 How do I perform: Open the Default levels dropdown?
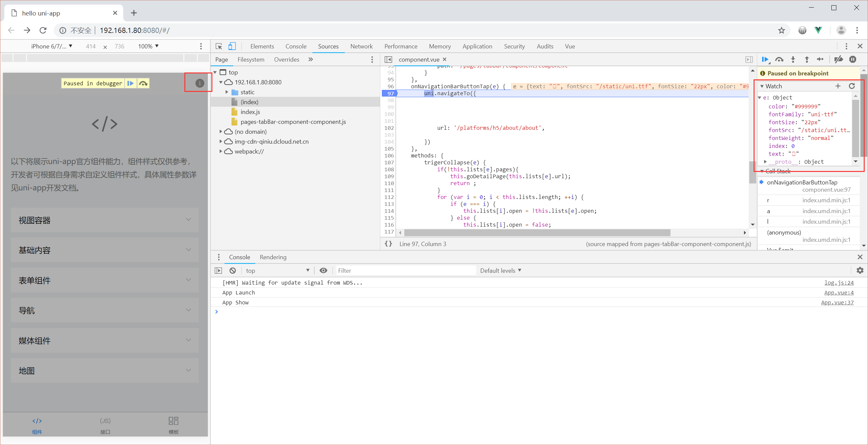[500, 271]
